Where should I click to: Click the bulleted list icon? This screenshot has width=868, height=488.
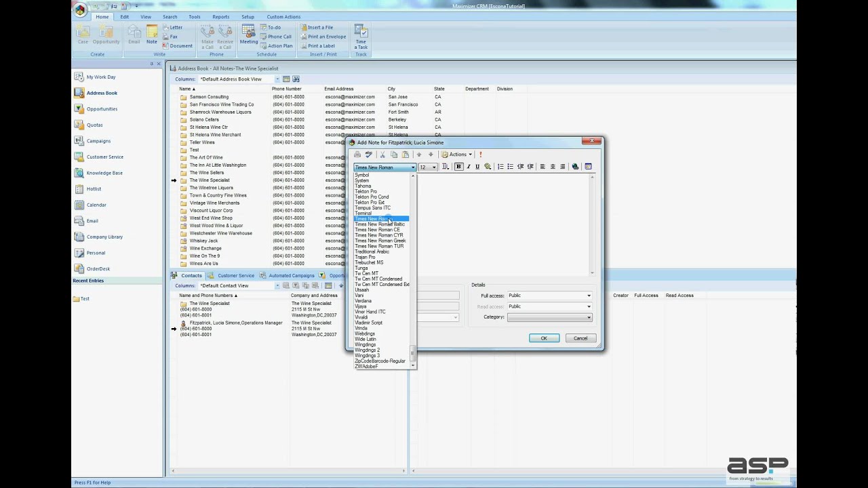tap(510, 167)
